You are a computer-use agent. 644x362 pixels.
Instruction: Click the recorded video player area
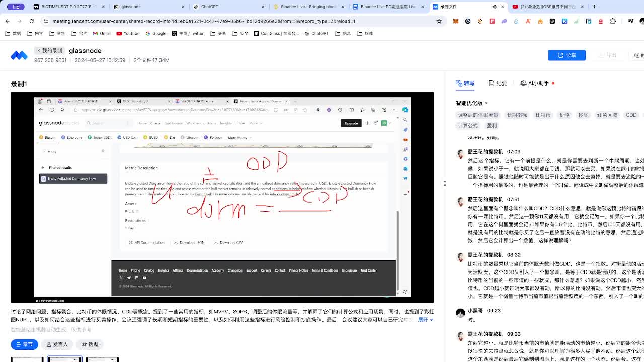222,197
